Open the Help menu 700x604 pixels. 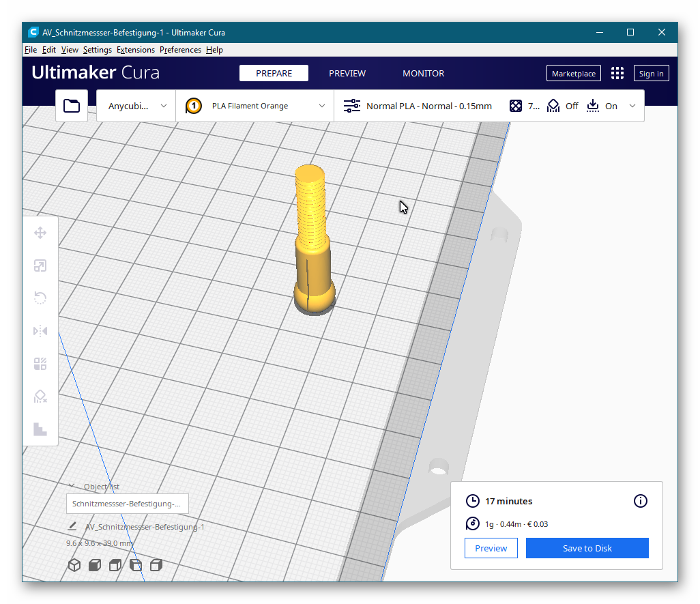point(214,50)
